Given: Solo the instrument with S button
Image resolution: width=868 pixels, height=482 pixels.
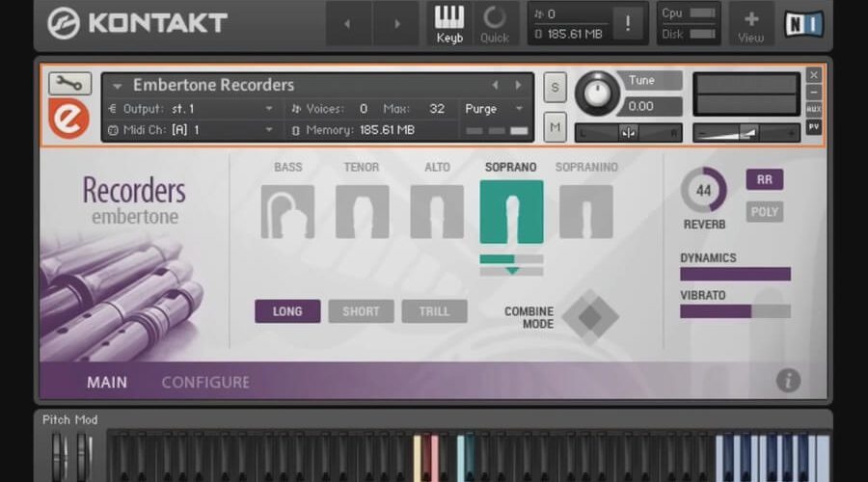Looking at the screenshot, I should coord(555,87).
